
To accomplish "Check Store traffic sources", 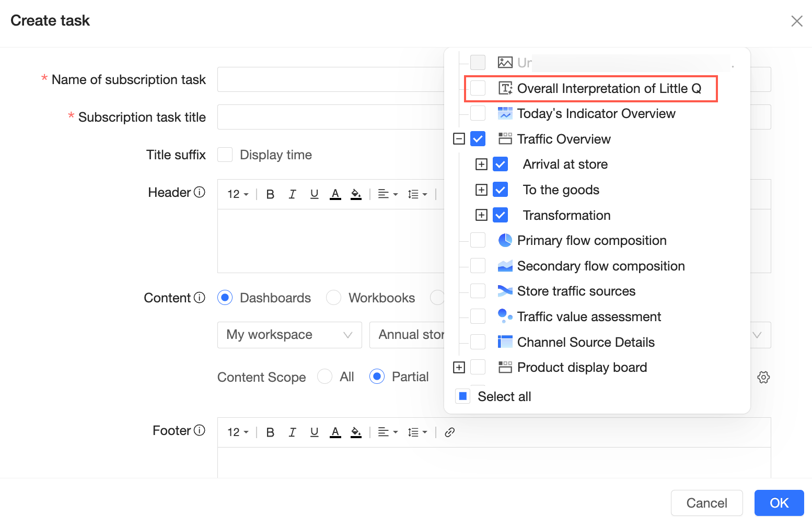I will [x=478, y=291].
